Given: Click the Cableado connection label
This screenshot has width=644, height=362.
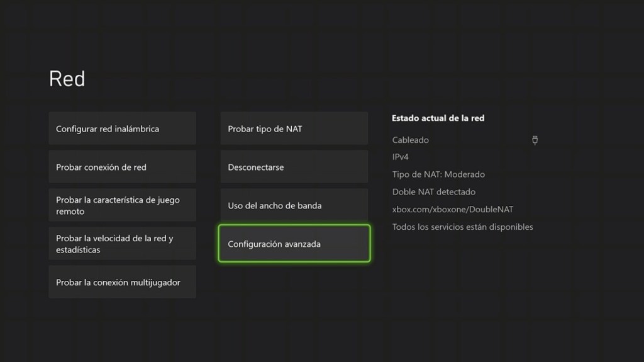Looking at the screenshot, I should coord(410,140).
